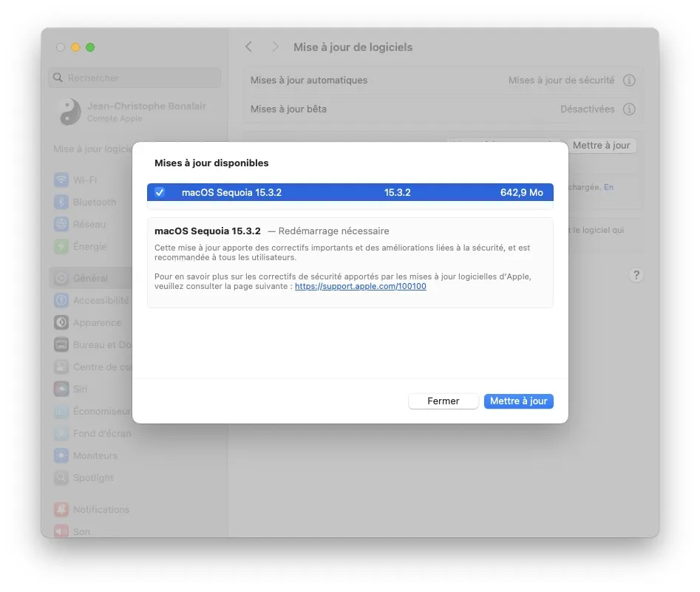Click the 15.3.2 version cell
Screen dimensions: 700x592
(398, 192)
